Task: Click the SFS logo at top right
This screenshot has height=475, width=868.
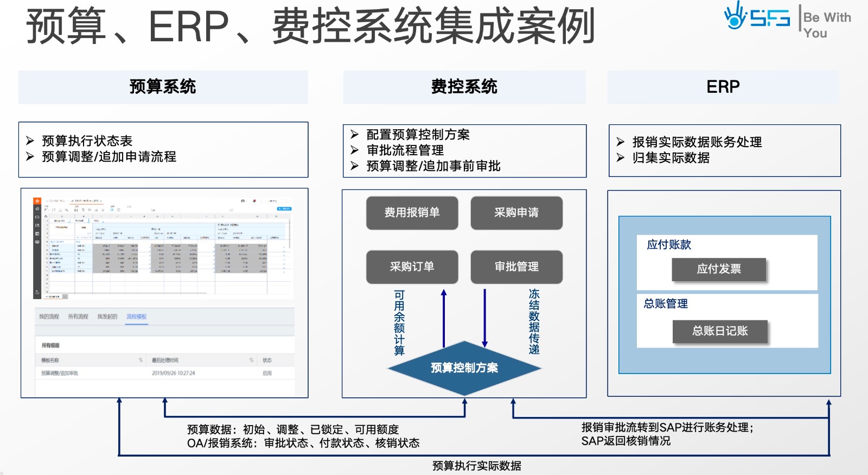Action: 757,17
